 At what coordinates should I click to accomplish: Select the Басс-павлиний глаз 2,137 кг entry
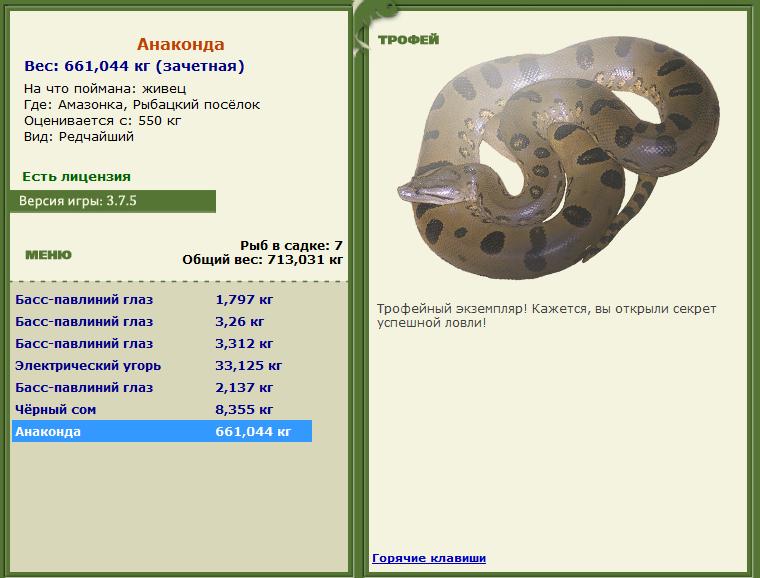(x=162, y=388)
